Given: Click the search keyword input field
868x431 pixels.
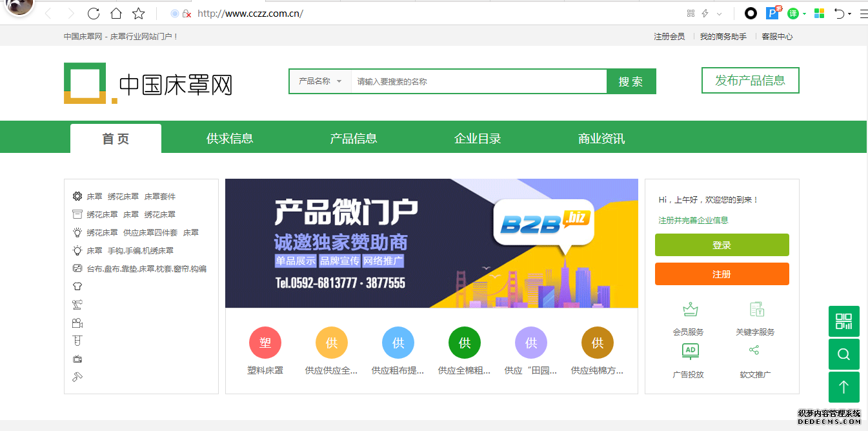Looking at the screenshot, I should 478,81.
